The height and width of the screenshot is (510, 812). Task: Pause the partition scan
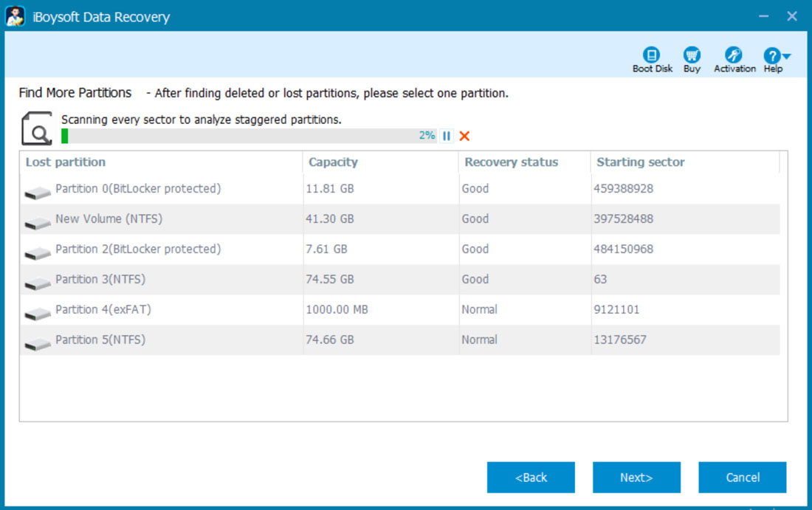pos(447,136)
